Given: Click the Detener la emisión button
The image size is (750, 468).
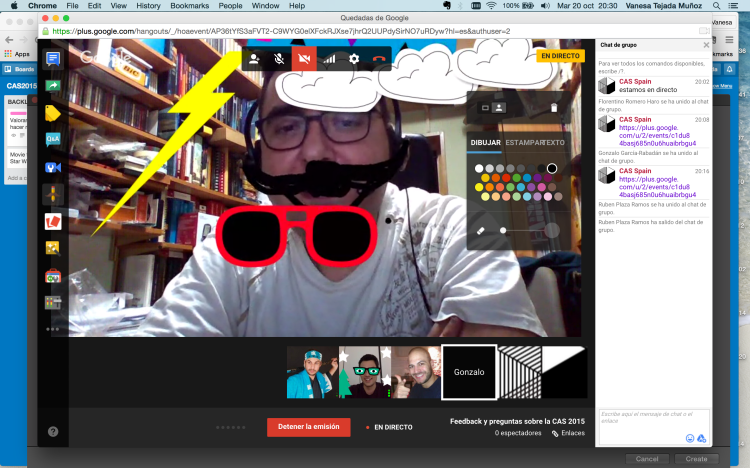Looking at the screenshot, I should pos(309,427).
